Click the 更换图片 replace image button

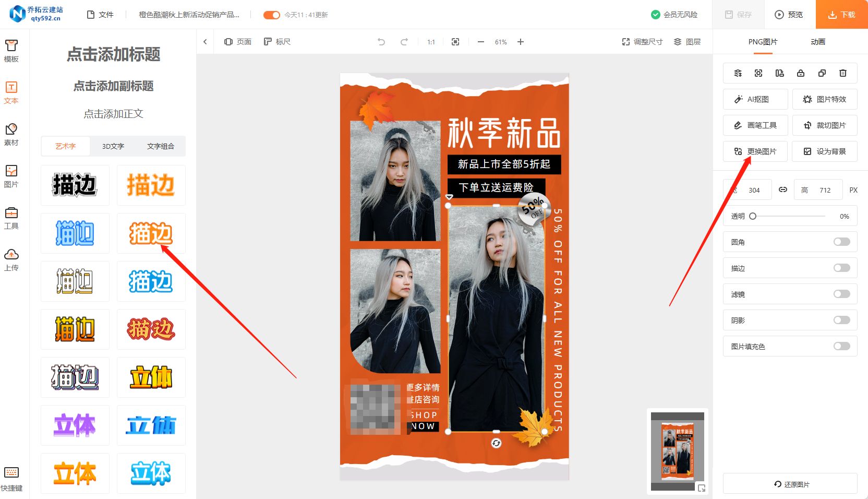pyautogui.click(x=755, y=151)
